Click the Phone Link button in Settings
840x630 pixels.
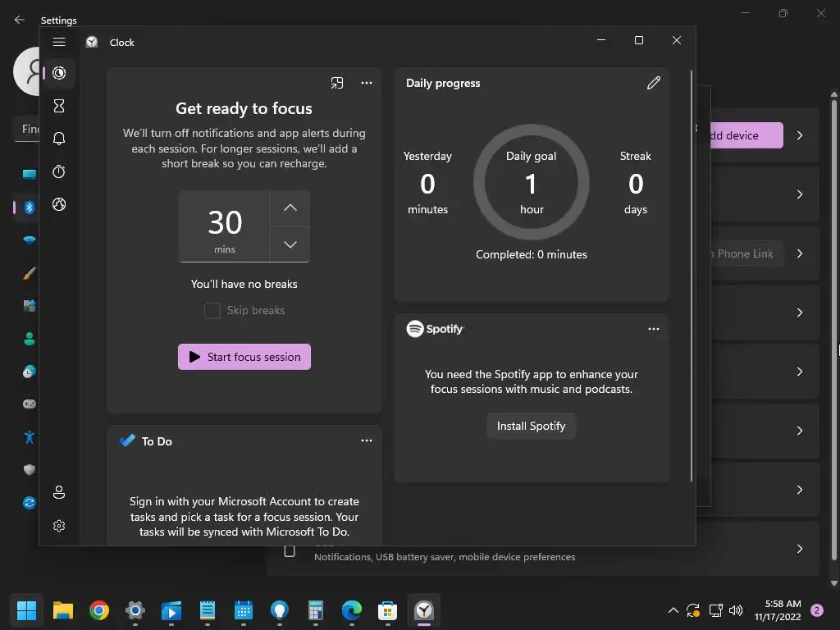point(746,254)
